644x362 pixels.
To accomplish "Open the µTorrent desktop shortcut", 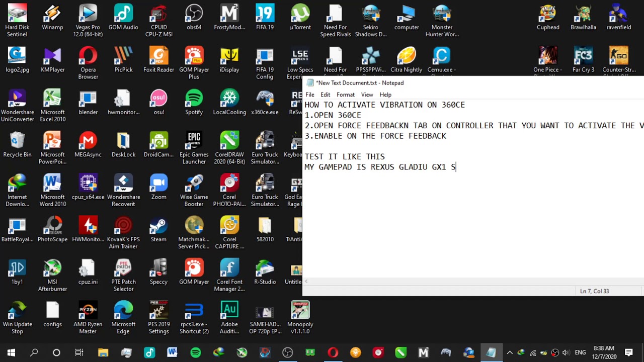I will click(x=300, y=18).
